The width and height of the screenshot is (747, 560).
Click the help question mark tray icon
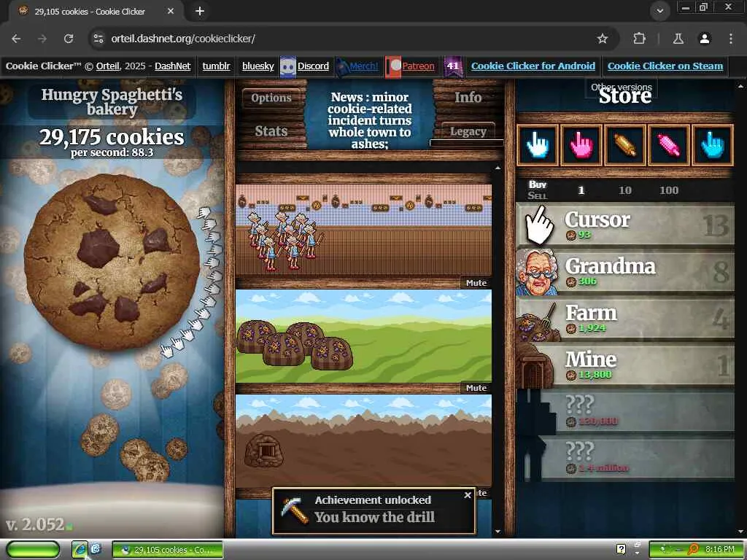point(621,549)
